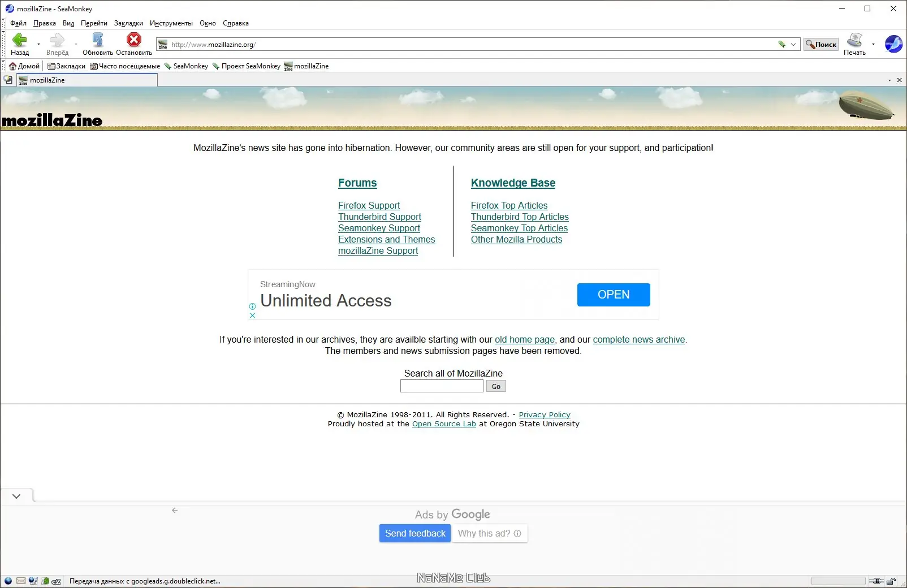Open the Navigator globe icon in status bar

coord(8,581)
